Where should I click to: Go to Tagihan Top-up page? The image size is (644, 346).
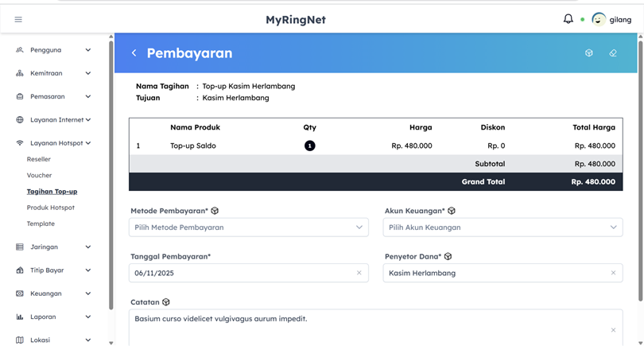point(52,192)
